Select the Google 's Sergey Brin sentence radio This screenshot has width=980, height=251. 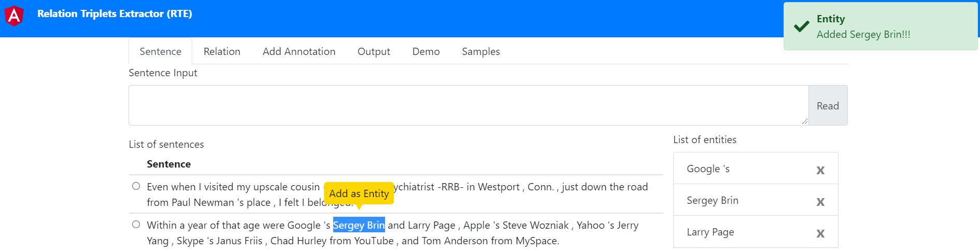click(x=136, y=224)
